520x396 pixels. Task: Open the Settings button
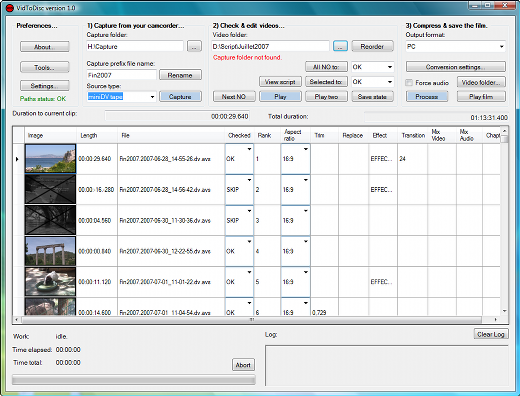[45, 86]
